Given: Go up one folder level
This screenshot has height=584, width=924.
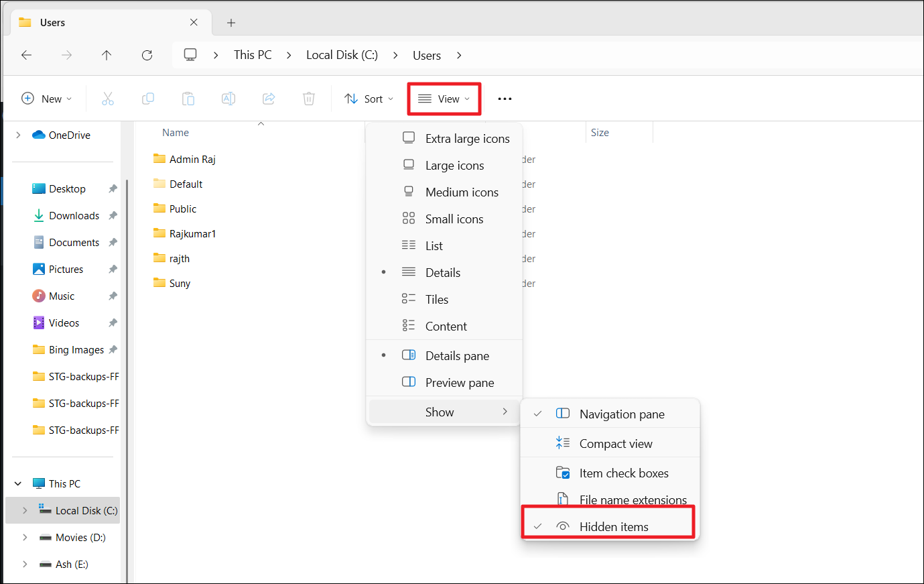Looking at the screenshot, I should point(107,55).
